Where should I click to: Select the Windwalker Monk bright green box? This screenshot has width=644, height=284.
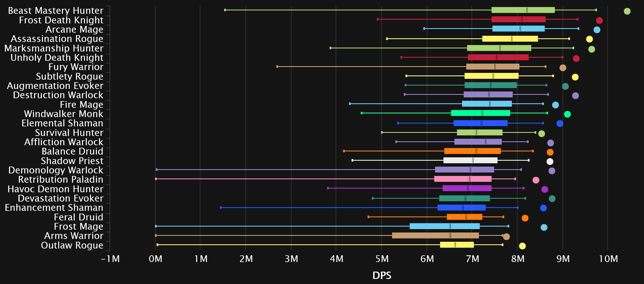click(x=480, y=113)
